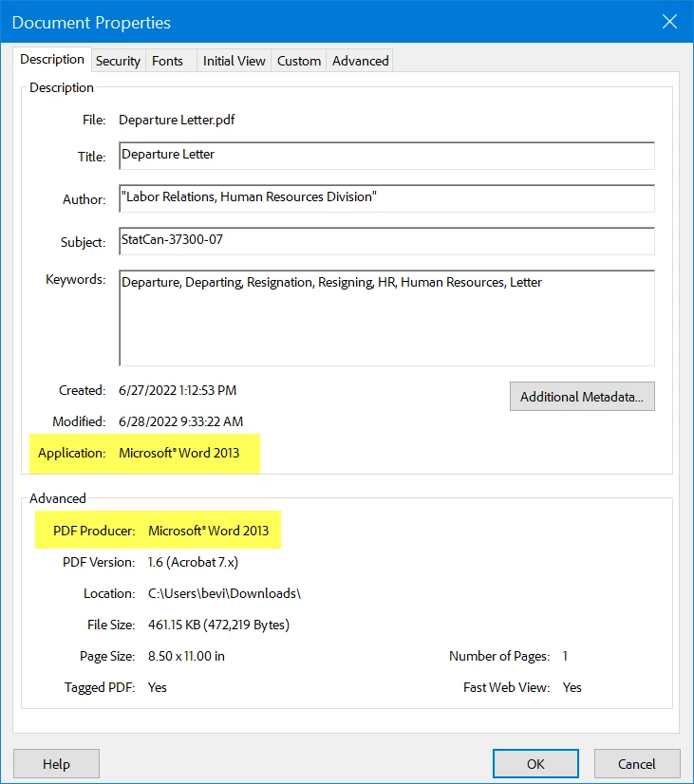This screenshot has width=694, height=784.
Task: Click the Location path C:\Users\bevi\Downloads\
Action: pyautogui.click(x=224, y=593)
